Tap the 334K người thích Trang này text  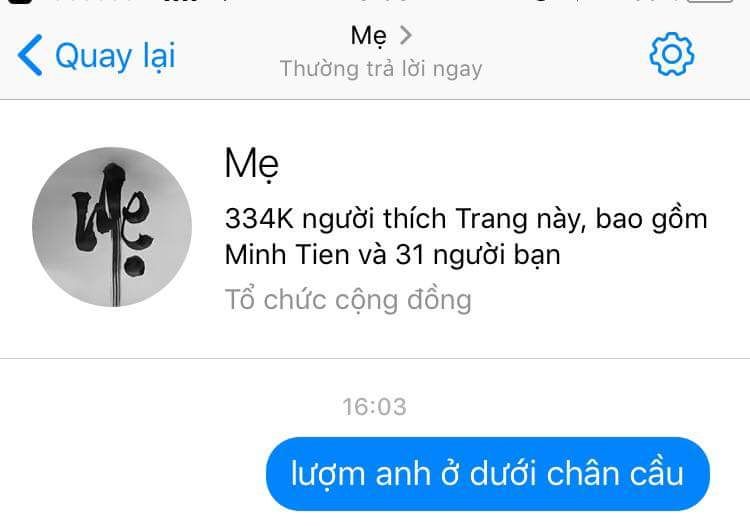[406, 219]
